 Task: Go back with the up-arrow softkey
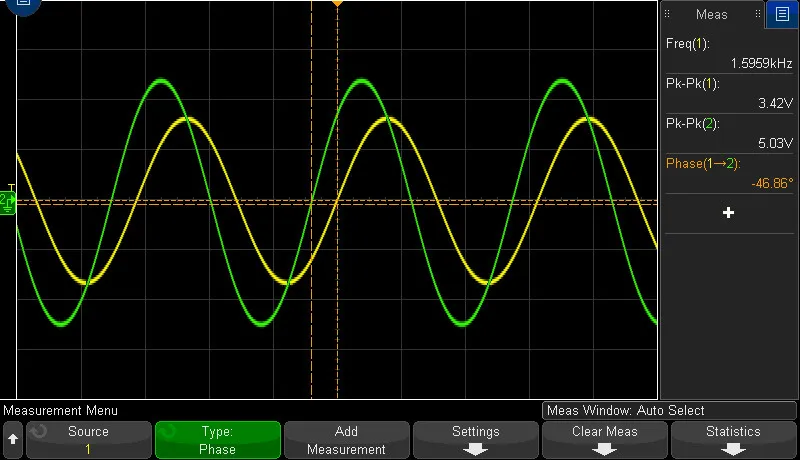(x=13, y=440)
